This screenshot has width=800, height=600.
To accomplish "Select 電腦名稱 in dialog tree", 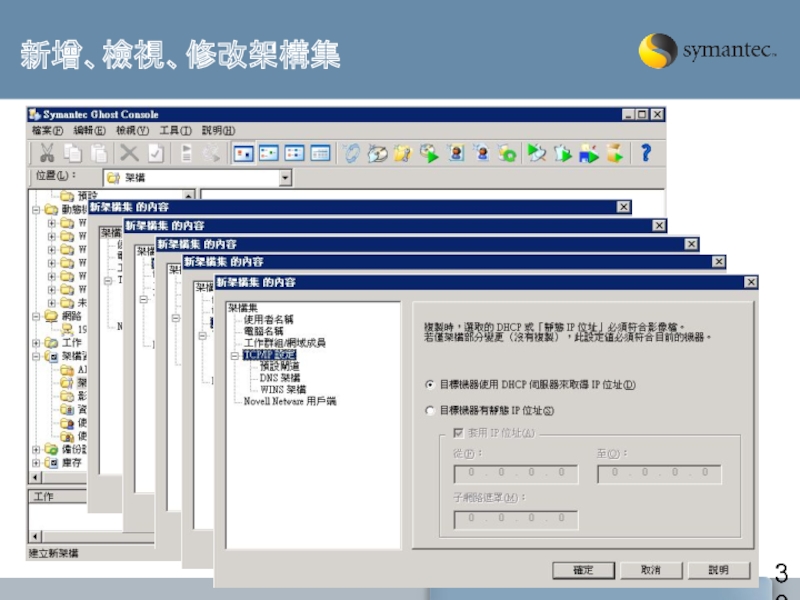I will [x=263, y=331].
